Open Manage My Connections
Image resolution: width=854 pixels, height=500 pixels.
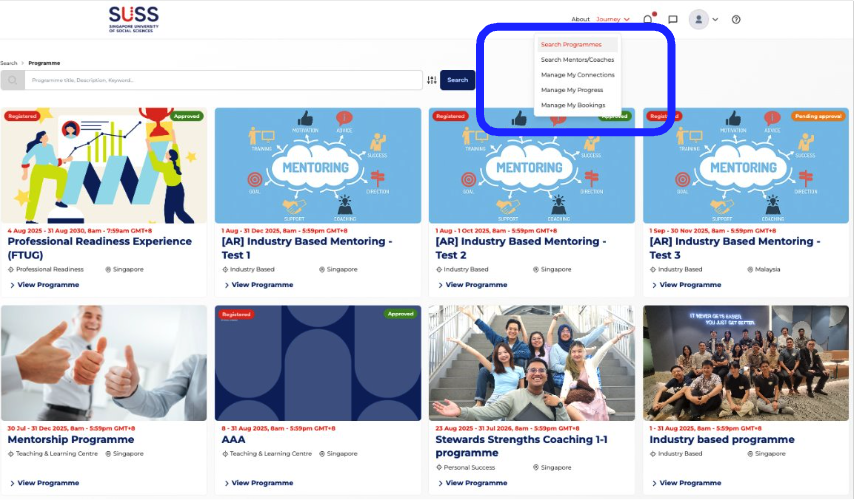pos(577,75)
